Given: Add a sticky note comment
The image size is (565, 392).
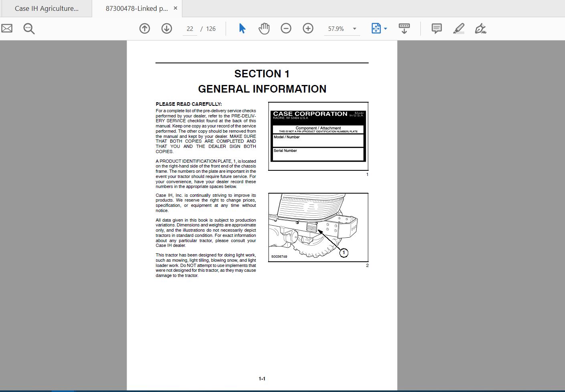Looking at the screenshot, I should (437, 28).
